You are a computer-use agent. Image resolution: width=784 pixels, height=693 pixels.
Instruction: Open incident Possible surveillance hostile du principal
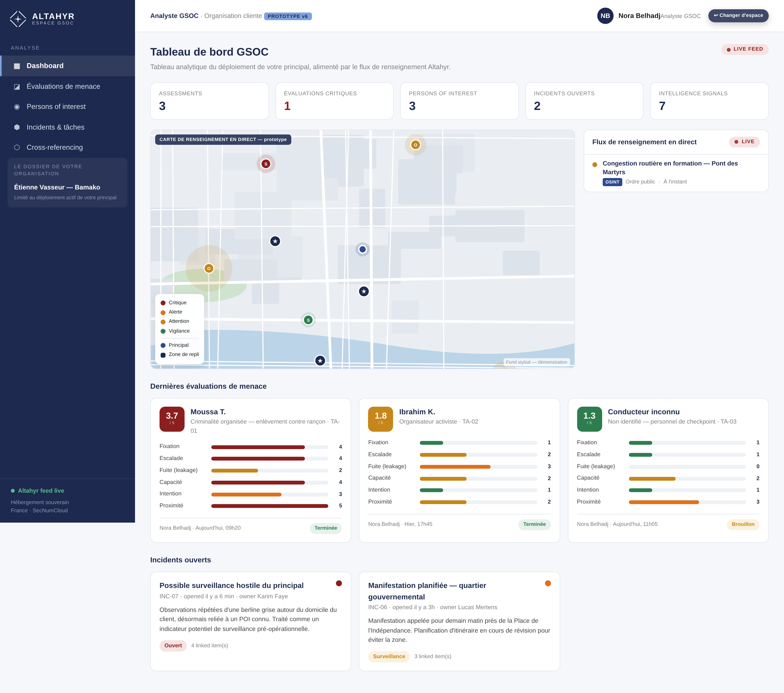pyautogui.click(x=231, y=585)
